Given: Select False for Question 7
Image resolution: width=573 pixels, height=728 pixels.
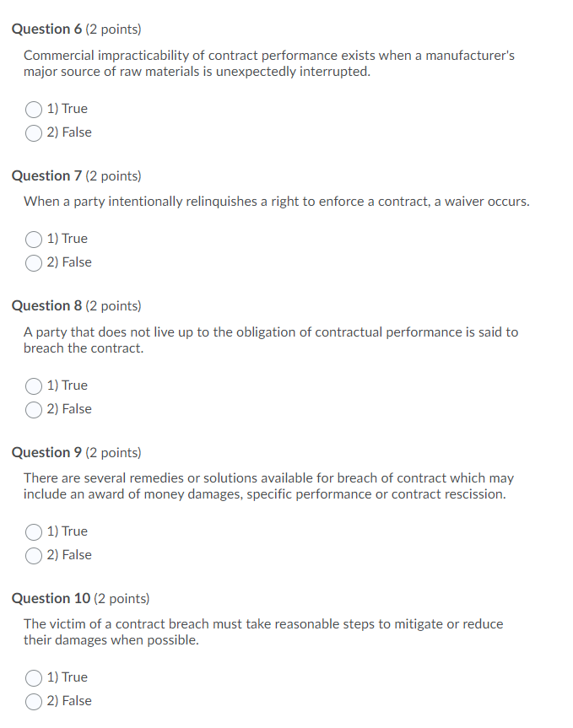Looking at the screenshot, I should [34, 262].
